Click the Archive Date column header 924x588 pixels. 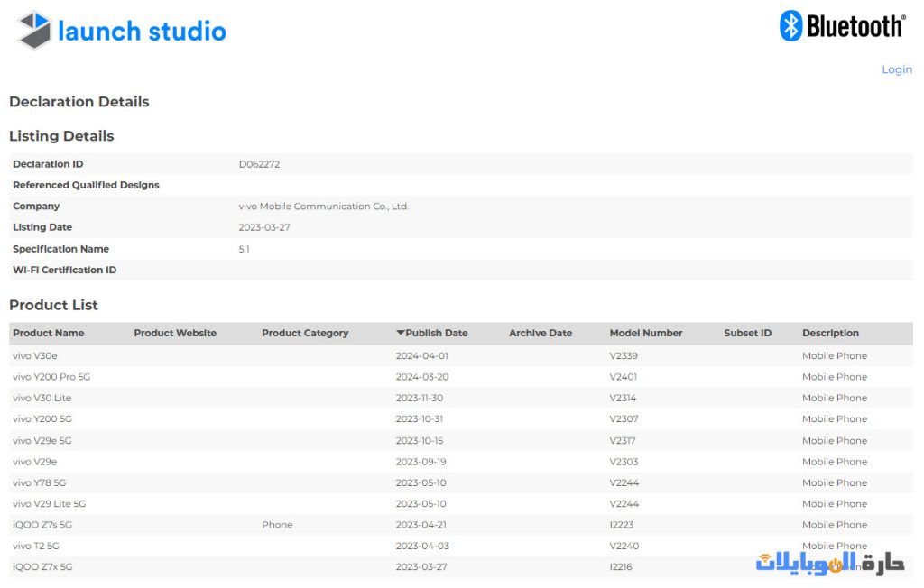click(540, 333)
